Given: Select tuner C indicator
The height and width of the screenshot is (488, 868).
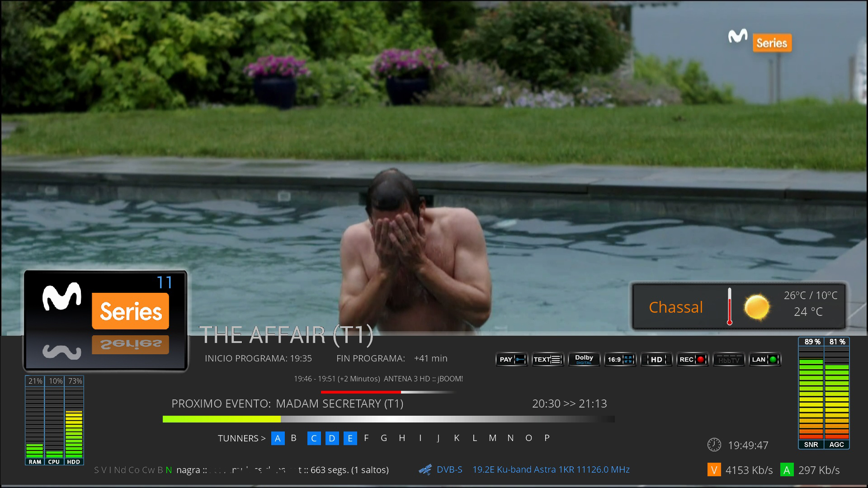Looking at the screenshot, I should click(314, 438).
